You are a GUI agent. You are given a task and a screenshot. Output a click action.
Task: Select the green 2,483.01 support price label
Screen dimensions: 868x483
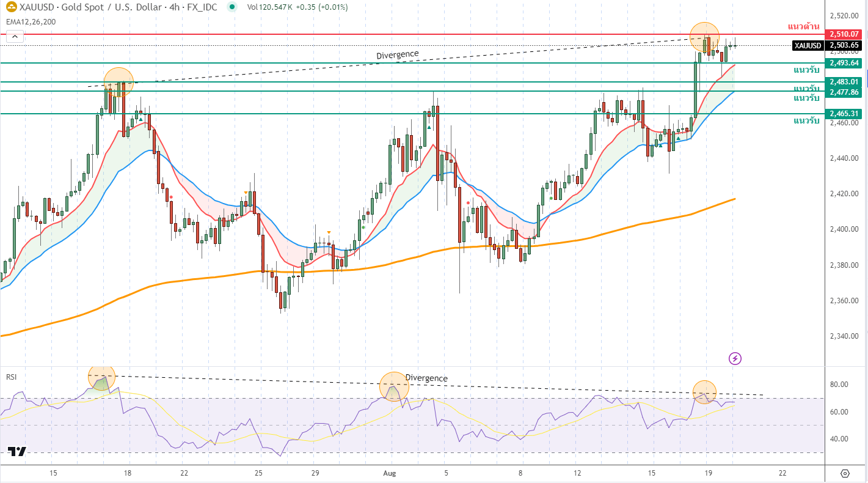point(843,82)
